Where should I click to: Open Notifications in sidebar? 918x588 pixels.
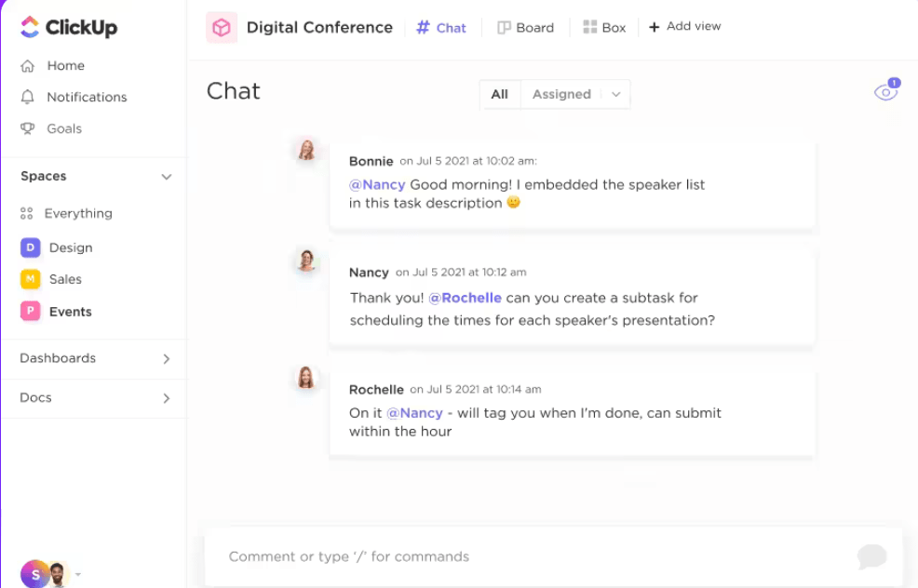[87, 97]
